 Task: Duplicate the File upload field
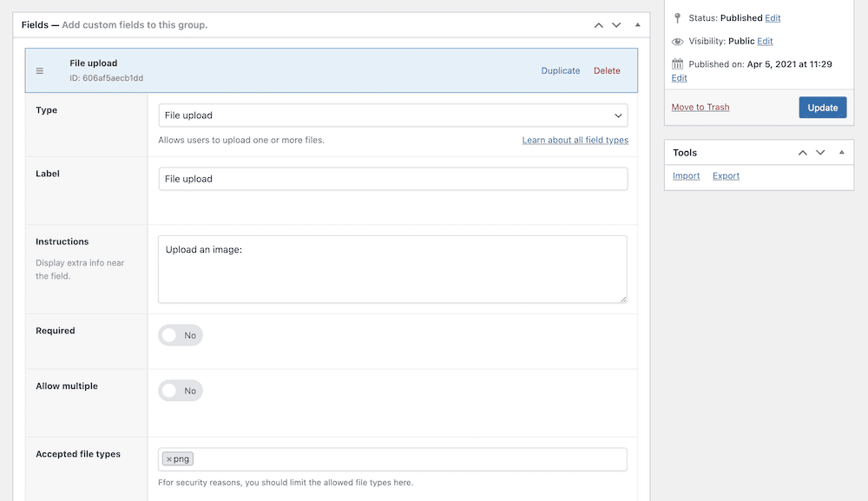560,70
